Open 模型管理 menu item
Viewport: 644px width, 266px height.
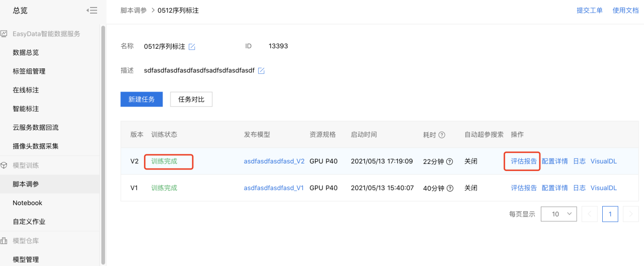pos(26,259)
